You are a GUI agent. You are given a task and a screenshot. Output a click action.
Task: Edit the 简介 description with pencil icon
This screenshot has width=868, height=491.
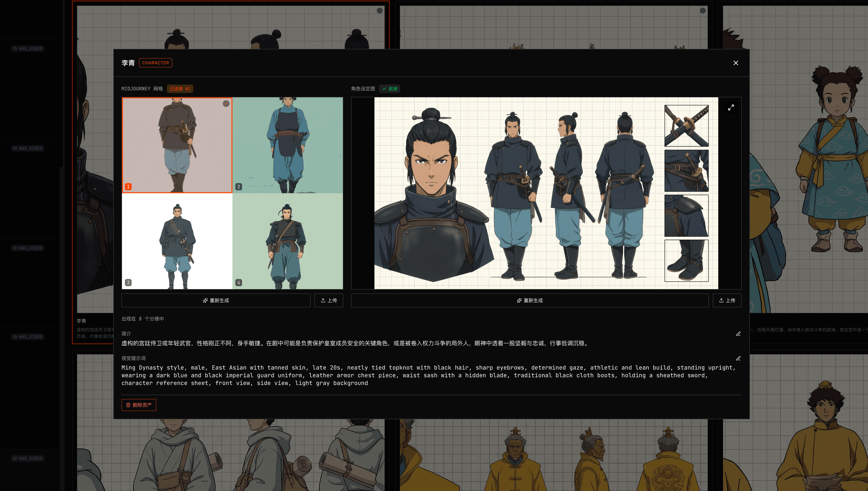pyautogui.click(x=738, y=334)
